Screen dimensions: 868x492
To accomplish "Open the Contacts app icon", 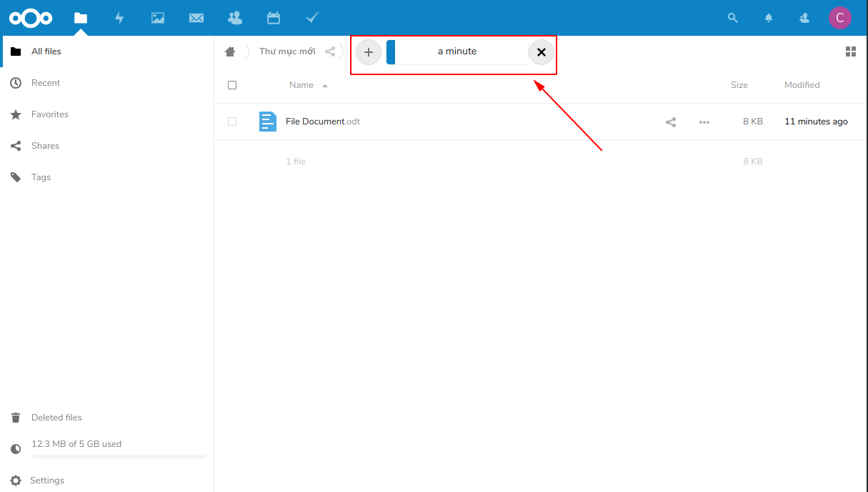I will (234, 18).
